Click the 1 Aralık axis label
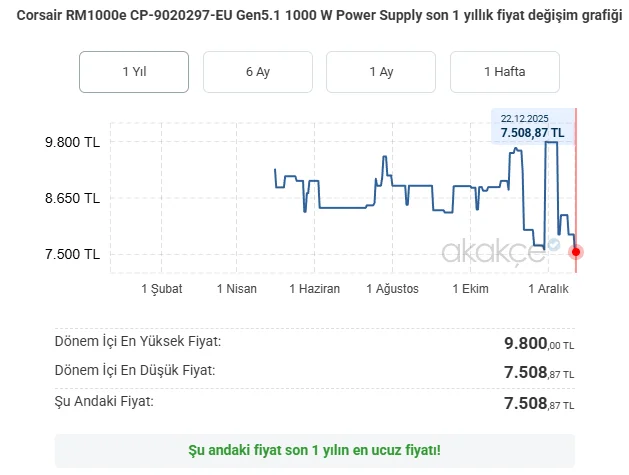 [547, 289]
